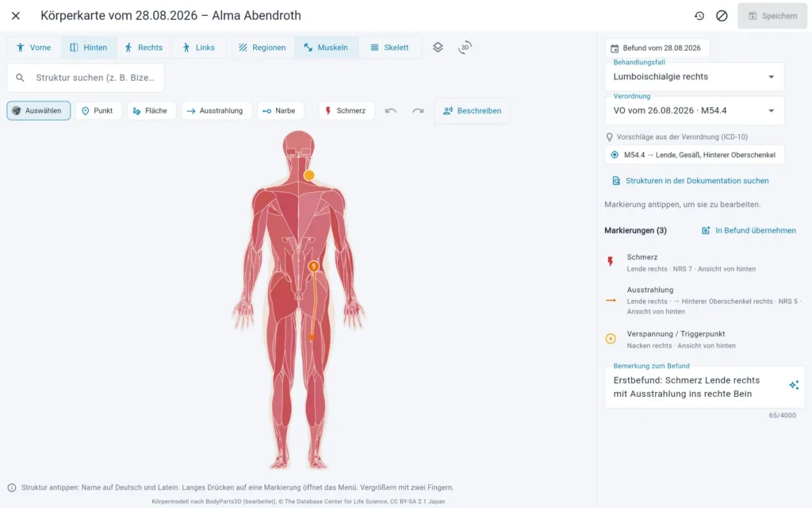Select the Schmerz marking entry
812x508 pixels.
point(704,263)
